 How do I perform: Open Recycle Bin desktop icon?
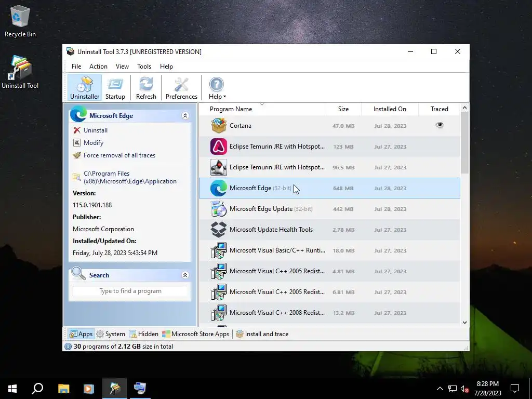[x=20, y=21]
